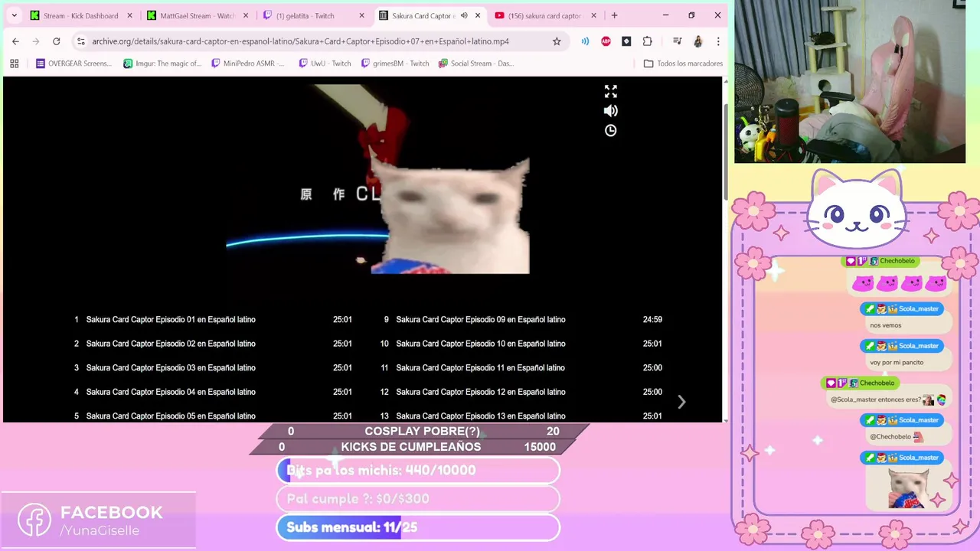The width and height of the screenshot is (980, 551).
Task: Mute the Sakura Card Captor tab audio
Action: coord(464,15)
